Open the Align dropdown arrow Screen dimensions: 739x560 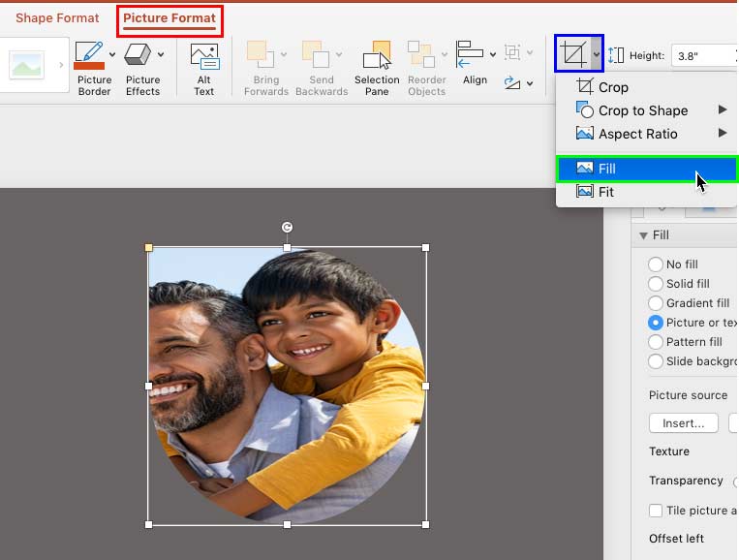(x=493, y=54)
